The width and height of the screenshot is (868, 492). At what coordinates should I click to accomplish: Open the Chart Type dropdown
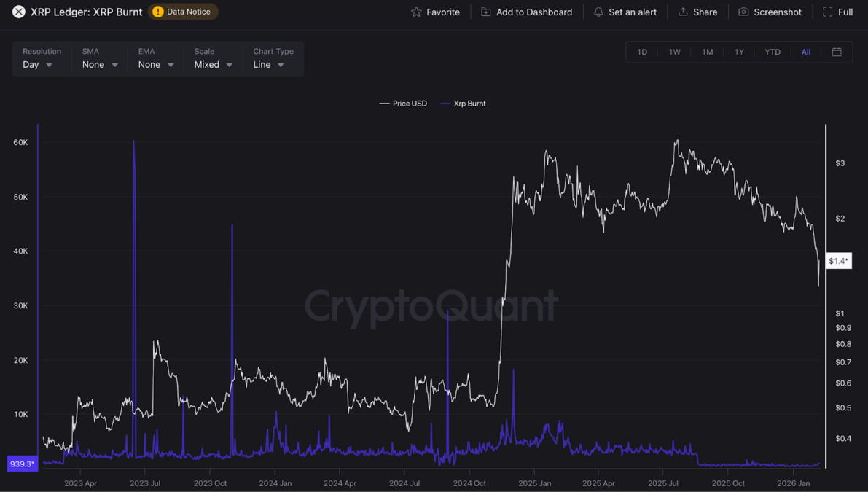tap(269, 64)
